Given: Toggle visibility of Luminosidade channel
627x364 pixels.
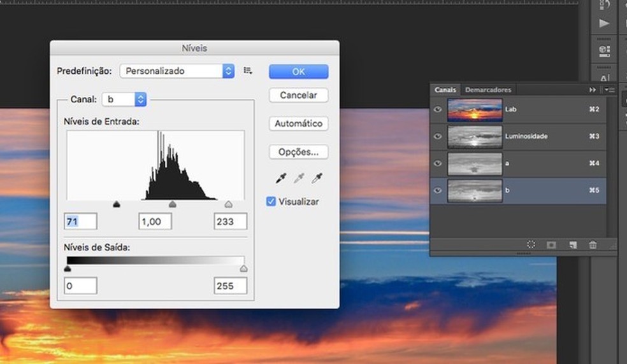Looking at the screenshot, I should [x=438, y=136].
